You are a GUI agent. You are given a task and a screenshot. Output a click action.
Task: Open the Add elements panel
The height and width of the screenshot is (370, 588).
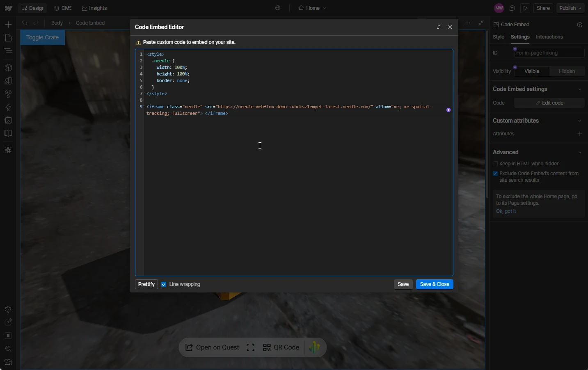tap(8, 25)
